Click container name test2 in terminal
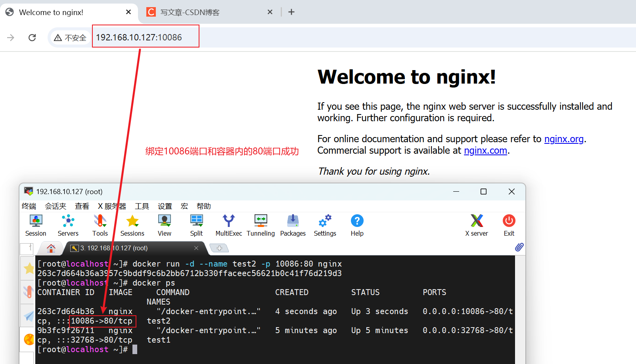The image size is (636, 364). (x=159, y=321)
